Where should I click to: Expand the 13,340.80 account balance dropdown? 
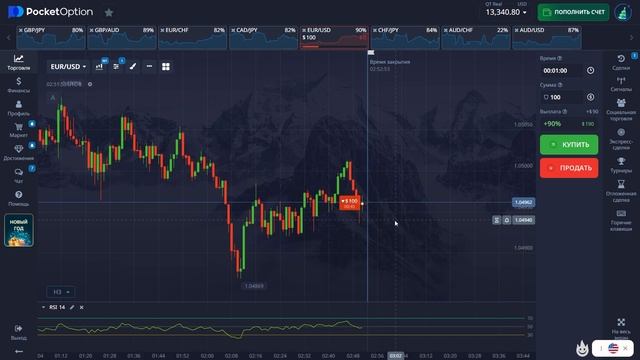click(506, 12)
